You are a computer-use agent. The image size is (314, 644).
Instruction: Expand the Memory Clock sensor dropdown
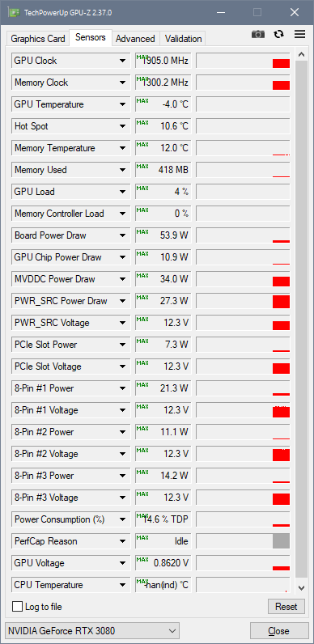(122, 83)
